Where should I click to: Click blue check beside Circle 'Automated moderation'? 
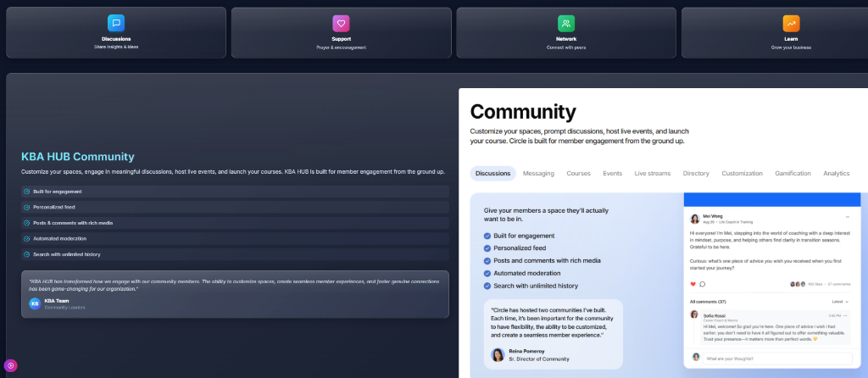(487, 274)
